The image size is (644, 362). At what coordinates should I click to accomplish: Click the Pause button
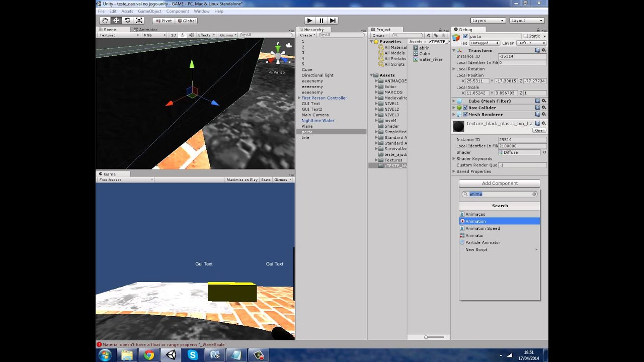point(321,21)
